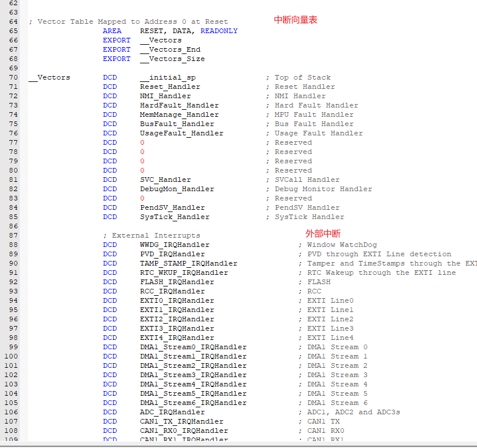The width and height of the screenshot is (477, 448).
Task: Click the 'Hard Fault Handler' comment
Action: tap(317, 105)
